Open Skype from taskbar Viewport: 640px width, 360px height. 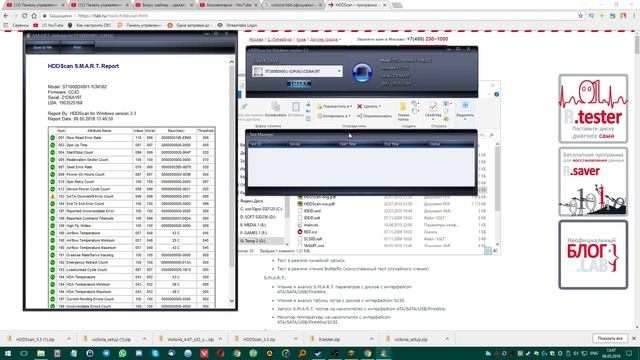(x=155, y=353)
